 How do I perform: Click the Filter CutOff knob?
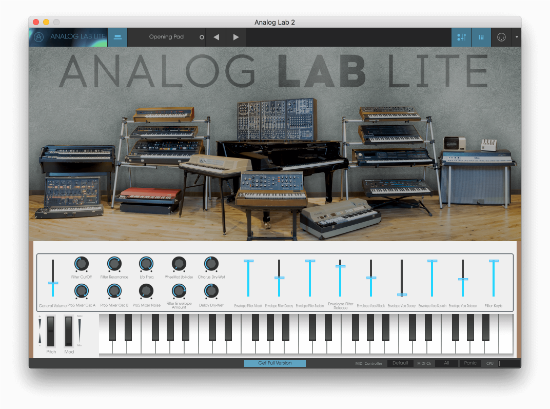[81, 263]
